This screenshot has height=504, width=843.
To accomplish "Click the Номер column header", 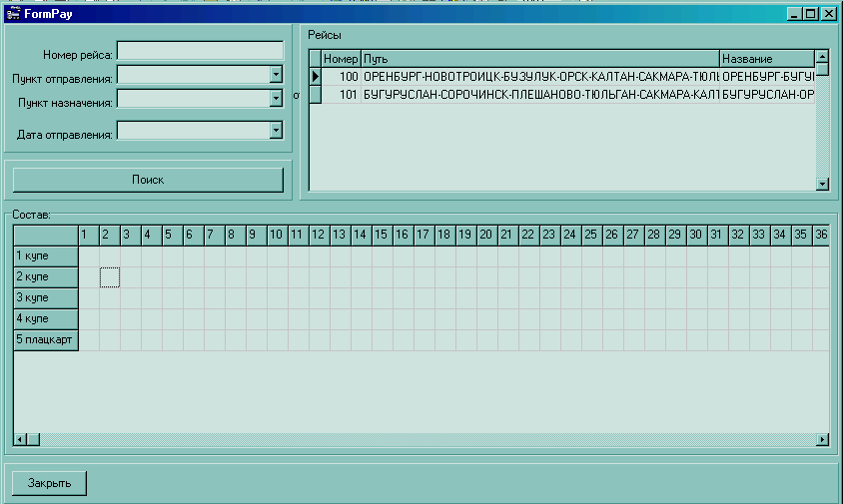I will (341, 59).
